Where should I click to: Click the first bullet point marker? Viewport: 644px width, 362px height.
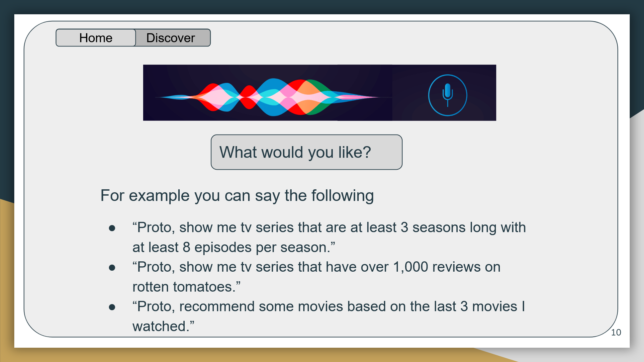pos(112,228)
